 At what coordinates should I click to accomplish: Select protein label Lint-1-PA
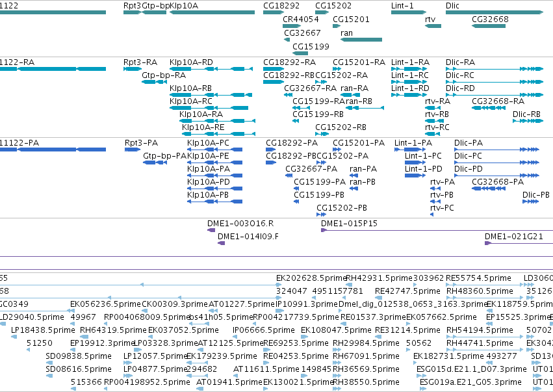point(413,143)
